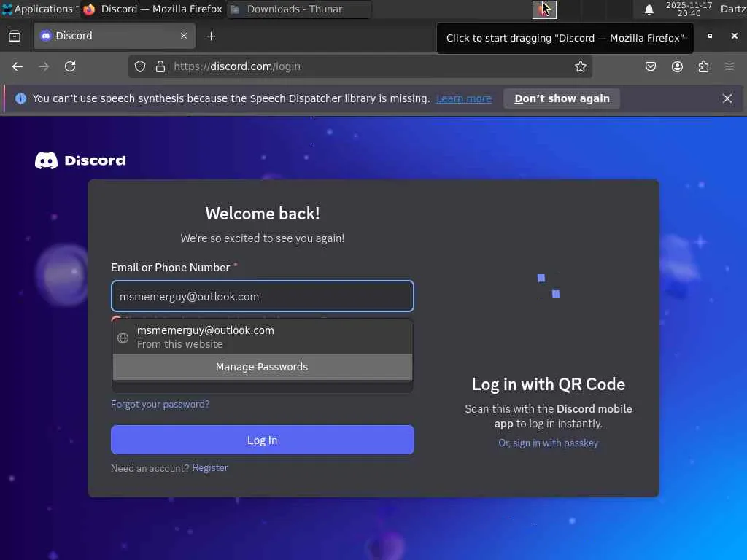Image resolution: width=747 pixels, height=560 pixels.
Task: Select the Discord tab in Firefox
Action: (x=115, y=36)
